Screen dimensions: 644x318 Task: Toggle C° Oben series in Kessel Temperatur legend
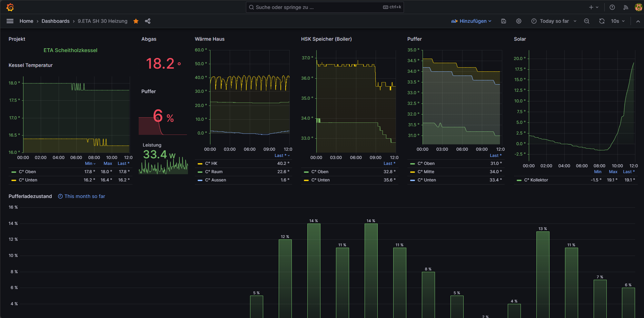(27, 172)
